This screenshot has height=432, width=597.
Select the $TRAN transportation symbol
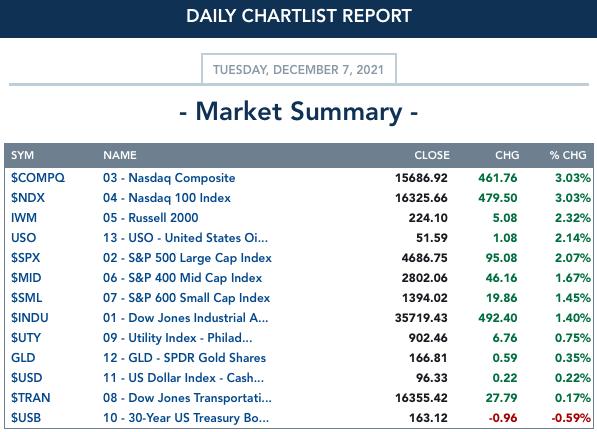coord(30,398)
